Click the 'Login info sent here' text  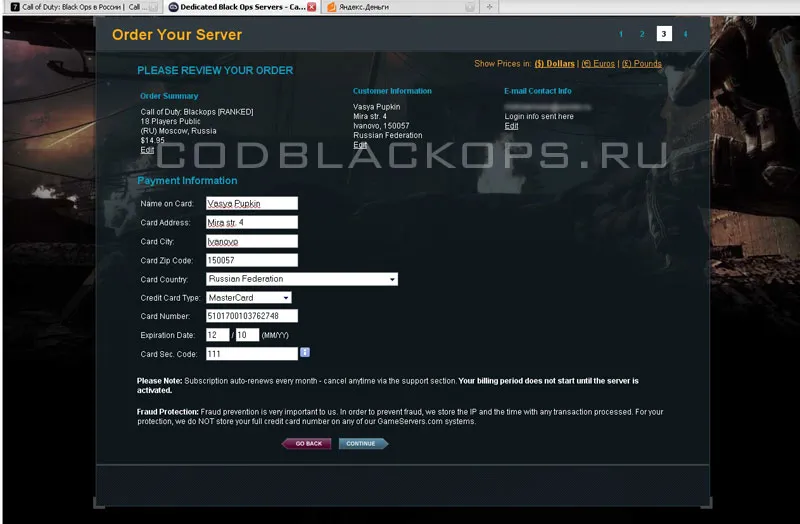pyautogui.click(x=539, y=116)
